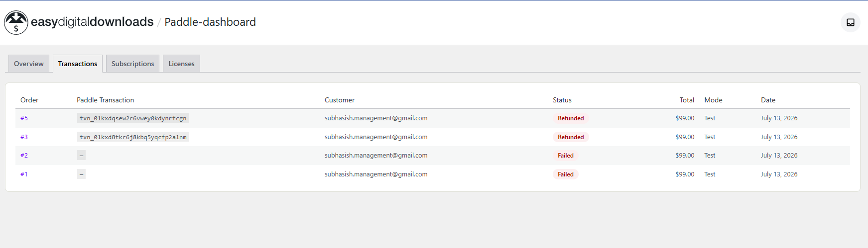Click the easydigitaldownloads brand text
This screenshot has width=868, height=248.
point(92,22)
